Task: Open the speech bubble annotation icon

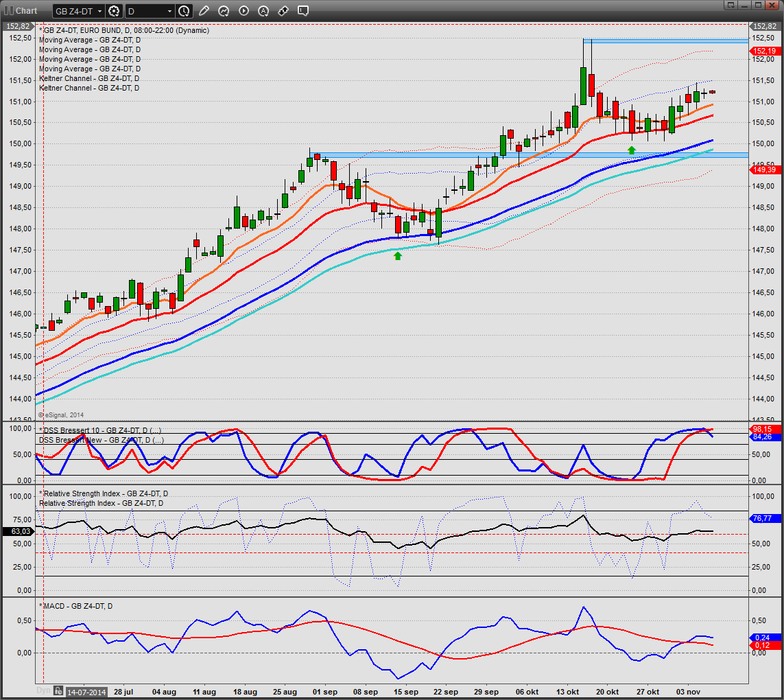Action: [x=302, y=11]
